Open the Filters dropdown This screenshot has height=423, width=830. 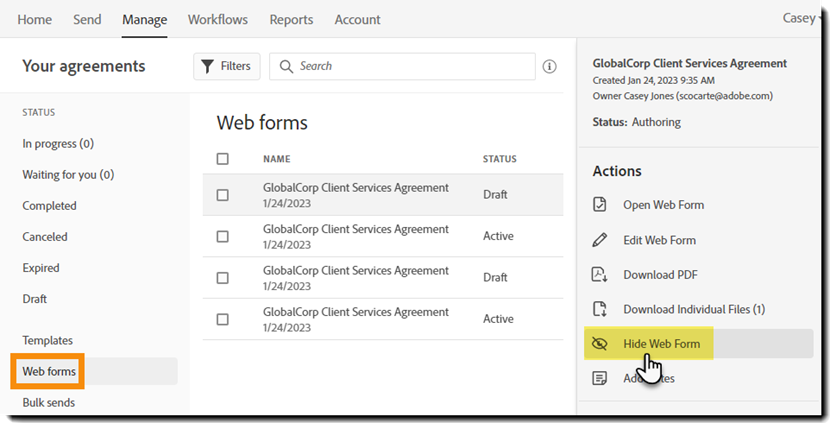226,67
